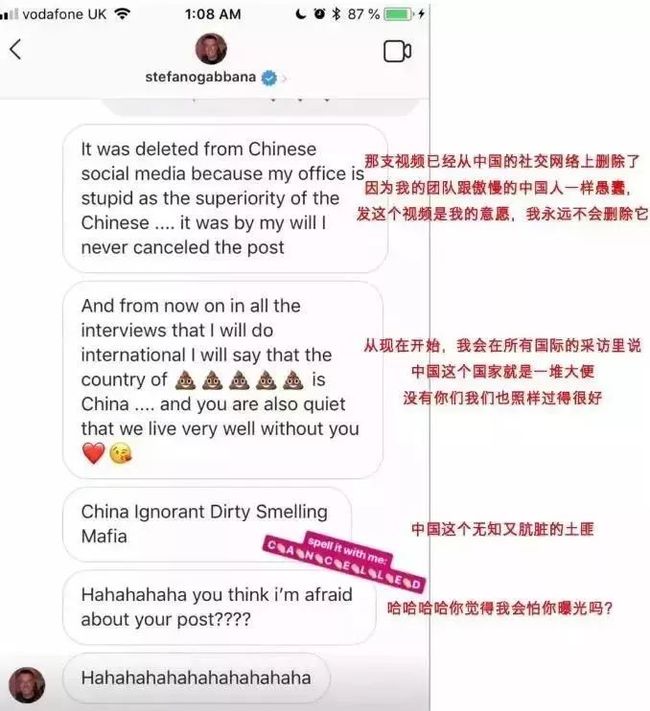Screen dimensions: 650x711
Task: Tap the pink 'spell it with me' sticker
Action: 343,562
